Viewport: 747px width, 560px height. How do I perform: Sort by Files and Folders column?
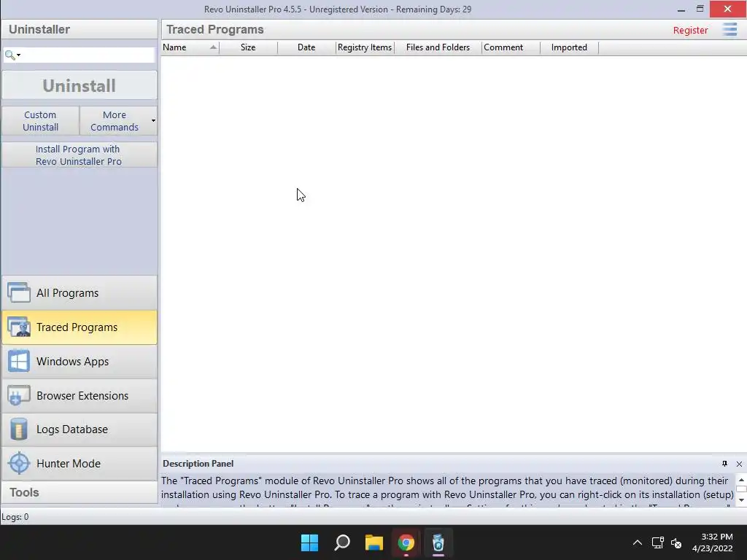(x=438, y=47)
